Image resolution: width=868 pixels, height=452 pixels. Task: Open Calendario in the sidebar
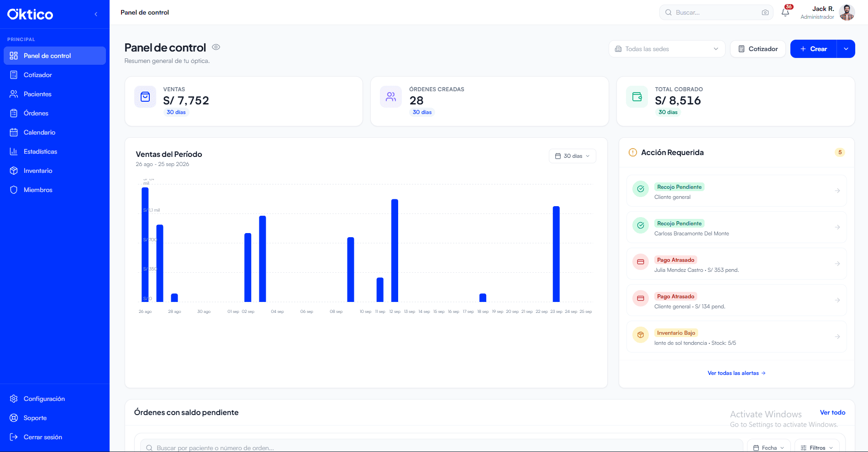(55, 132)
